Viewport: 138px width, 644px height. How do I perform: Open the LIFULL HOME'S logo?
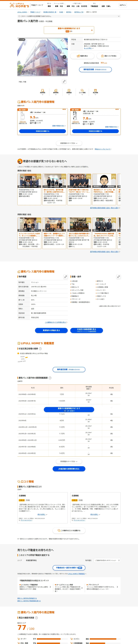19,5
